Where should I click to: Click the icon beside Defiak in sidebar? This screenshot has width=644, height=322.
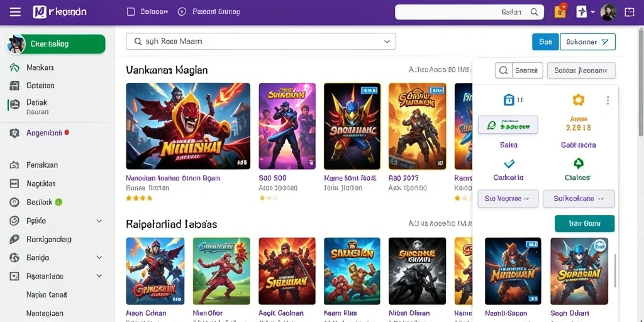tap(14, 104)
